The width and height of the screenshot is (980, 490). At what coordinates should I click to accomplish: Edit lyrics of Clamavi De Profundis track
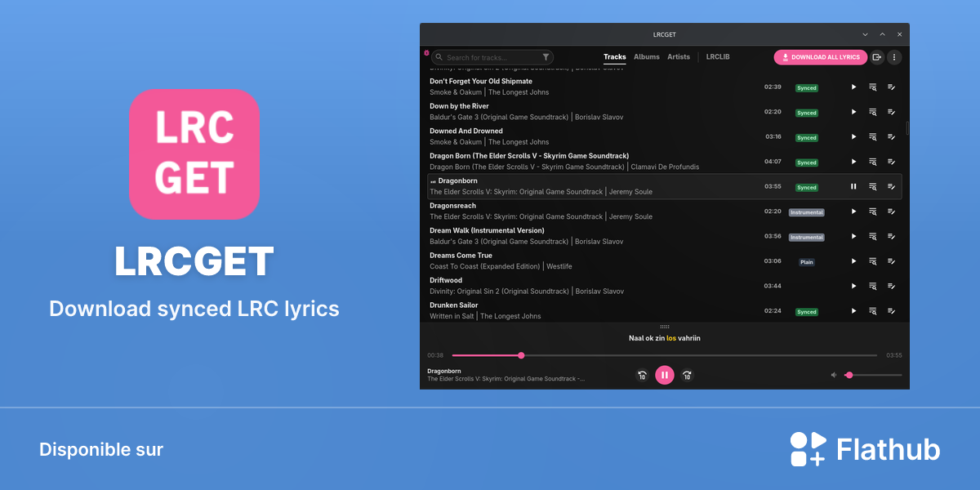(x=892, y=162)
